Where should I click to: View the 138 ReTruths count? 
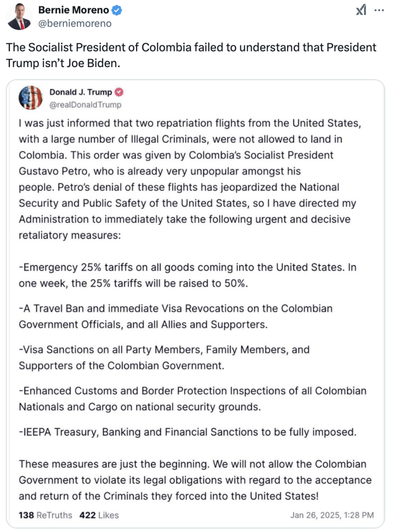point(46,515)
